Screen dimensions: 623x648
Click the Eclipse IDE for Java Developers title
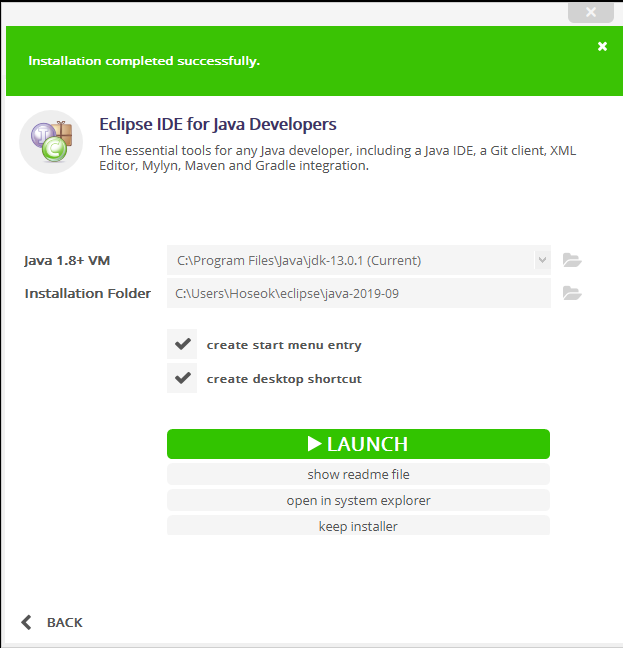pos(218,124)
